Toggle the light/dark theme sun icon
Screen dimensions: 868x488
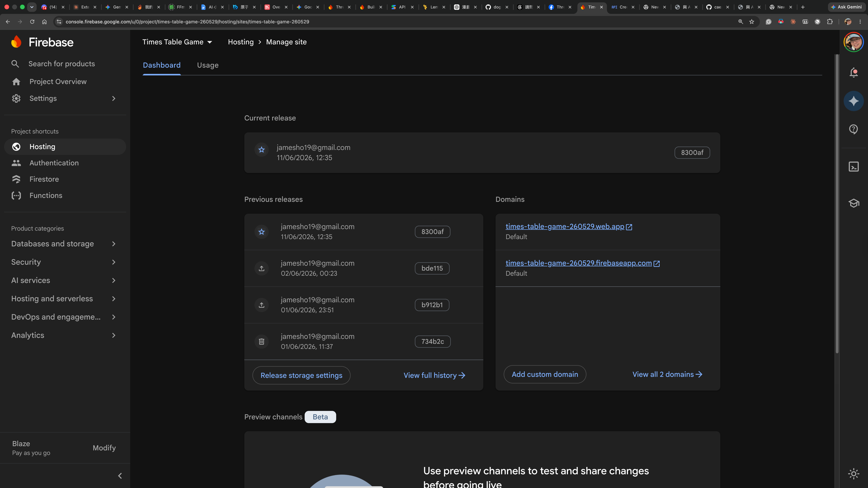(854, 474)
